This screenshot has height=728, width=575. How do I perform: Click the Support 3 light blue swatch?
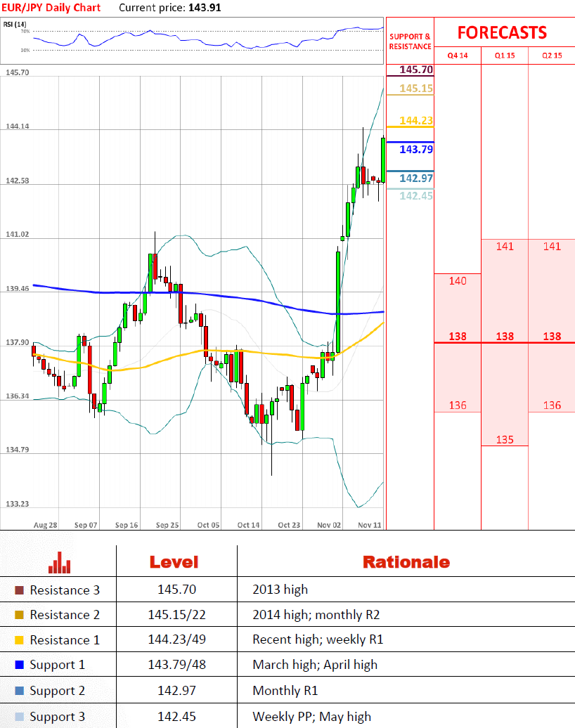19,716
